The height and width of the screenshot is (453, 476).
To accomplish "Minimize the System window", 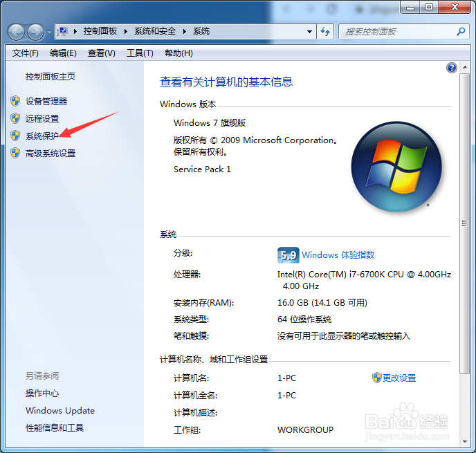I will tap(410, 8).
